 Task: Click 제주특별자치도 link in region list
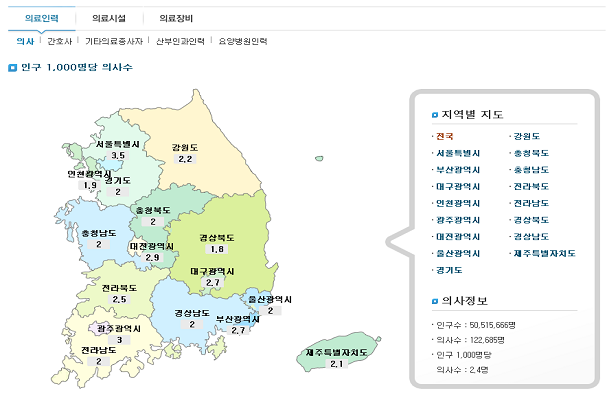[544, 253]
